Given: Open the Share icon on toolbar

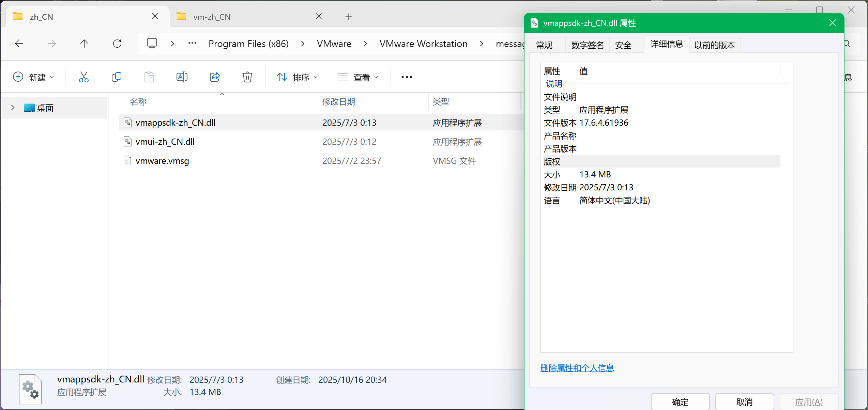Looking at the screenshot, I should (215, 77).
